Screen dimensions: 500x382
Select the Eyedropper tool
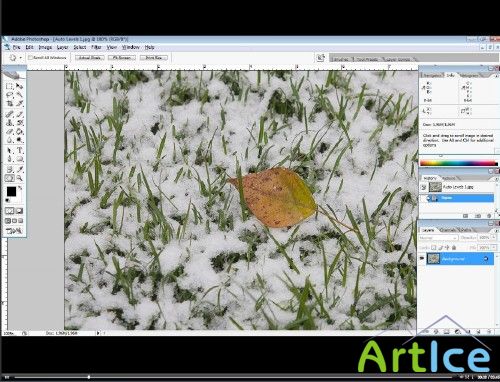click(x=19, y=169)
